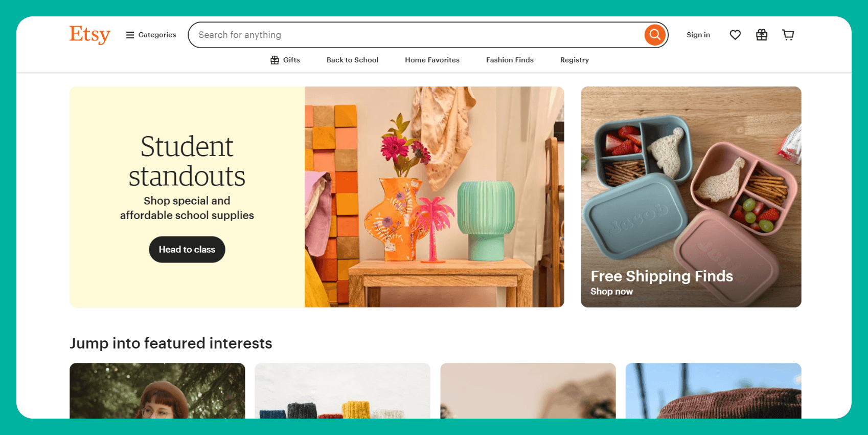Viewport: 868px width, 435px height.
Task: Open the Registry nav link
Action: coord(575,60)
